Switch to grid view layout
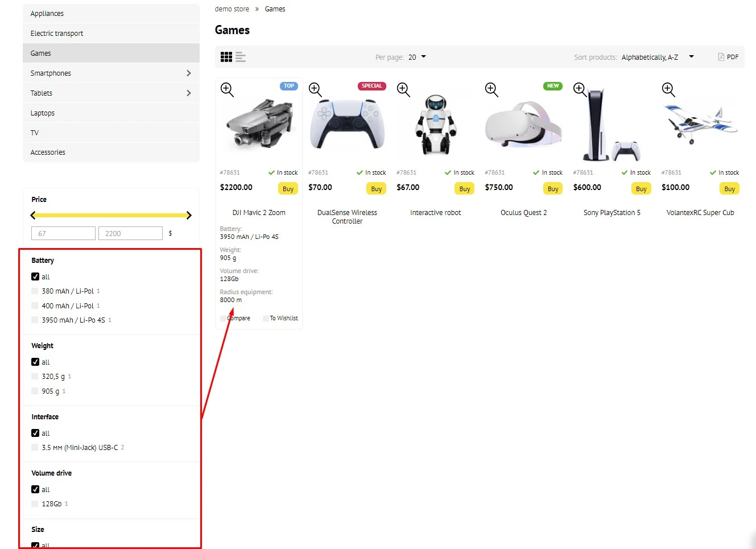Image resolution: width=756 pixels, height=549 pixels. click(x=226, y=56)
